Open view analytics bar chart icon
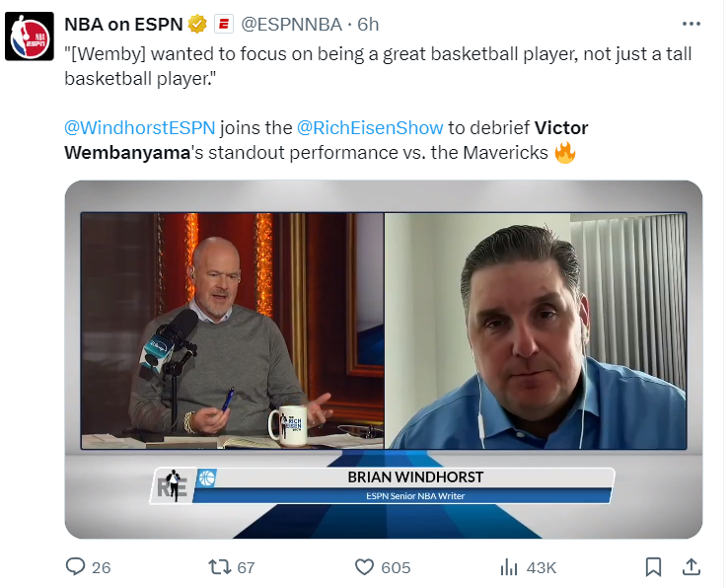Viewport: 727px width, 588px height. pos(509,567)
